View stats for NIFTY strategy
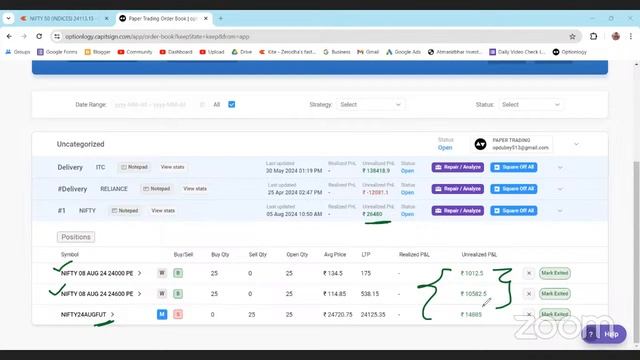Viewport: 640px width, 360px height. coord(163,211)
